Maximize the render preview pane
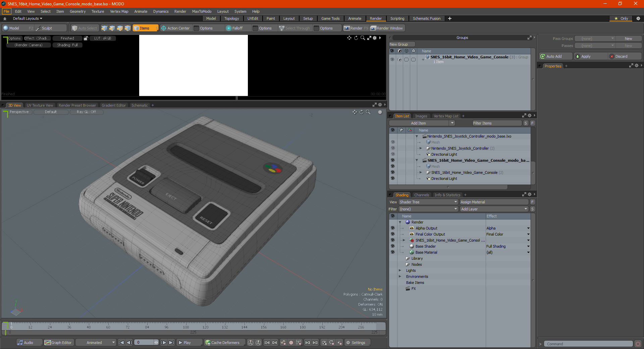Image resolution: width=644 pixels, height=349 pixels. point(369,38)
